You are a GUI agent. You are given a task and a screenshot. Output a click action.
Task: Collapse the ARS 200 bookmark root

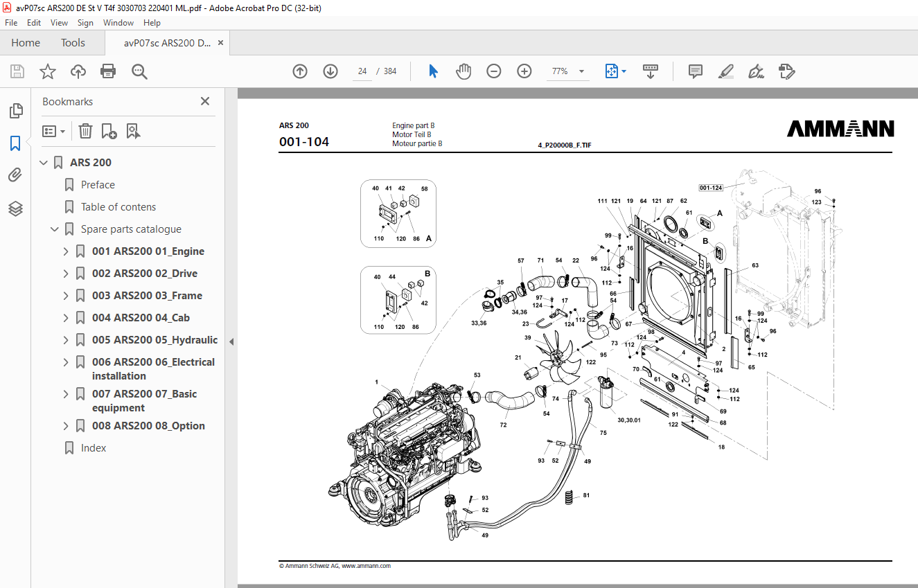coord(44,163)
